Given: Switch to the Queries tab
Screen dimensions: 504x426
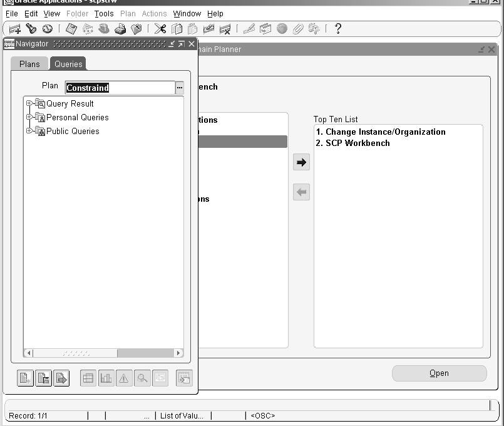Looking at the screenshot, I should 68,64.
